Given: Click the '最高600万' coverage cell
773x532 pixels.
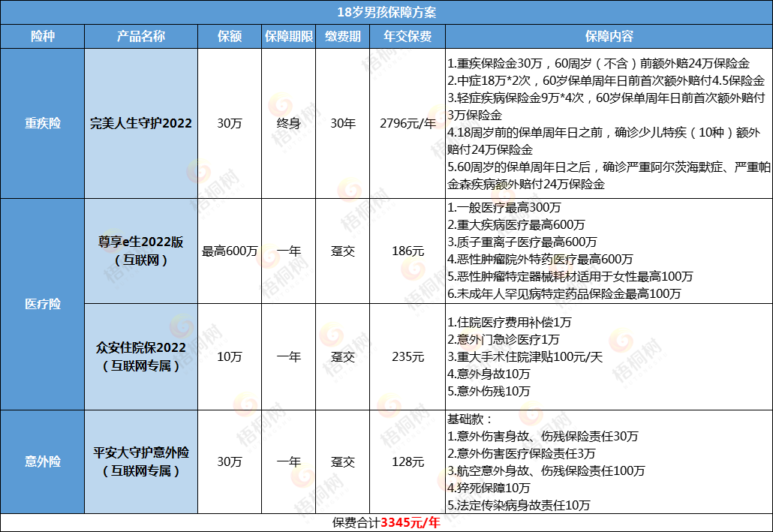Looking at the screenshot, I should (x=230, y=251).
